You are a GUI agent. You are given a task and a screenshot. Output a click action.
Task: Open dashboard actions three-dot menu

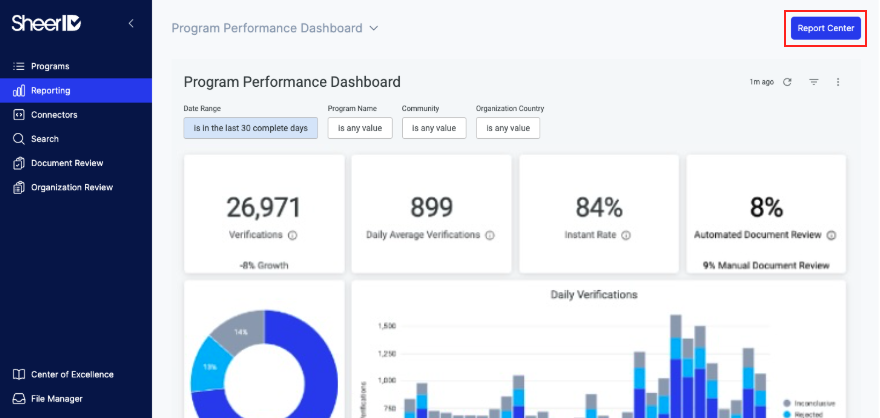point(838,82)
